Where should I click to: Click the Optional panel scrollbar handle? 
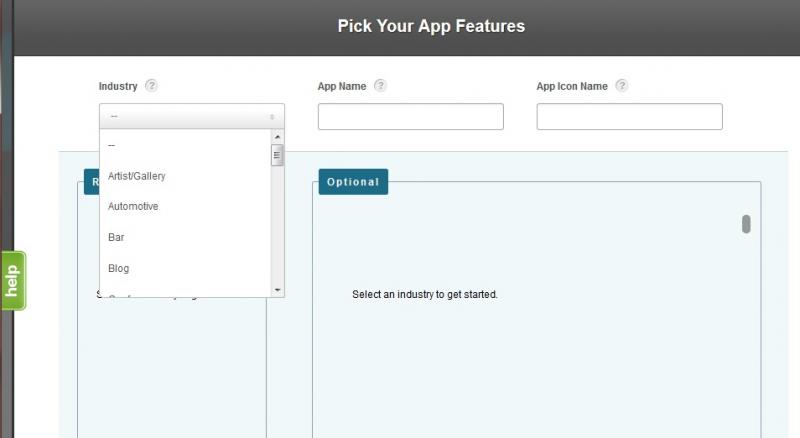[x=746, y=224]
